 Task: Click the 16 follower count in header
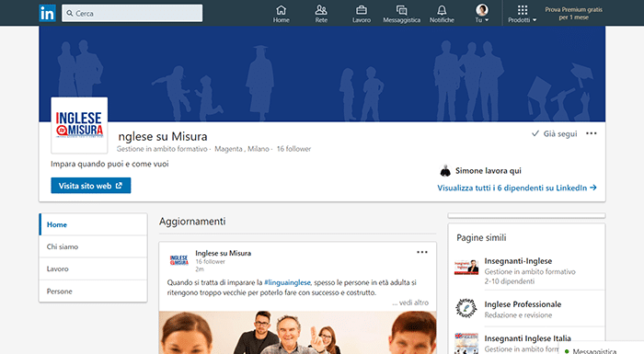point(293,149)
